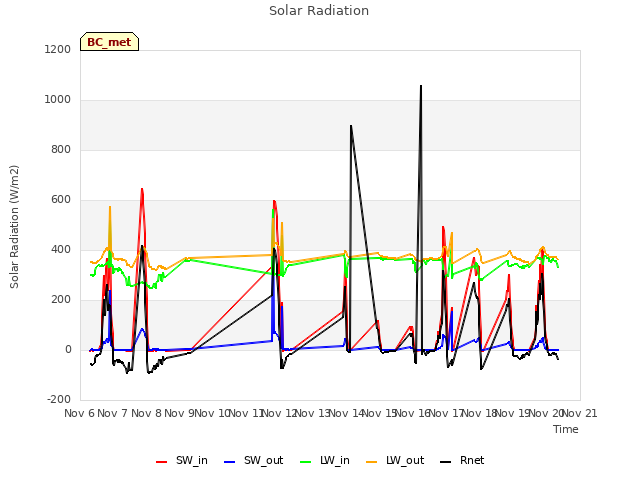The image size is (640, 480).
Task: Select the BC_met label tag
Action: click(109, 42)
